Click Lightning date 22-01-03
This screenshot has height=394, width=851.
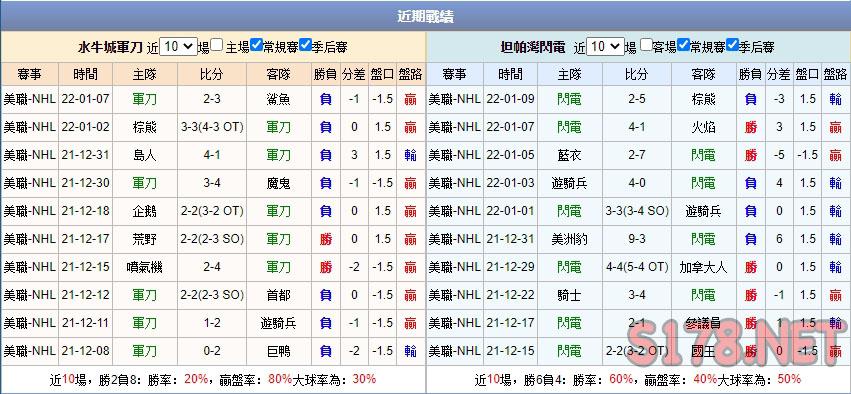pyautogui.click(x=511, y=183)
